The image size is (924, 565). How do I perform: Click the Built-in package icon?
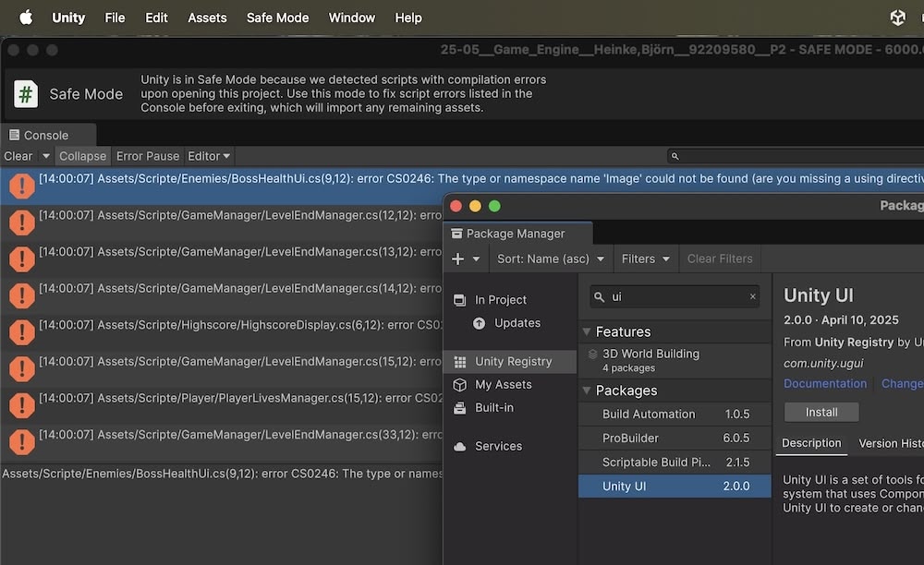459,408
